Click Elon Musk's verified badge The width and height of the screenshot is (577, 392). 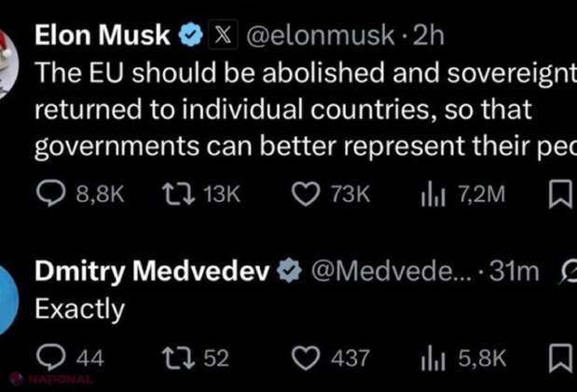[x=191, y=35]
